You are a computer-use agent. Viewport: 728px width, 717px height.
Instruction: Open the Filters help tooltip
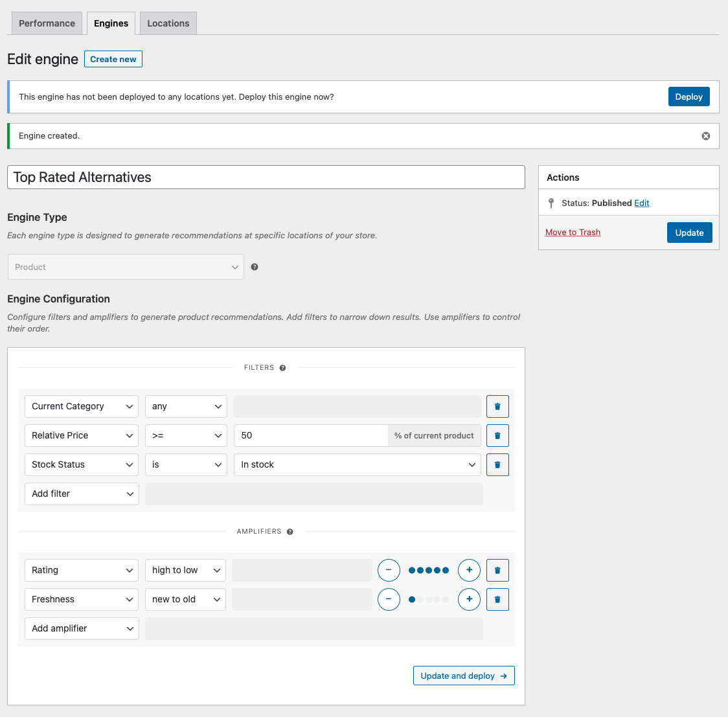point(282,367)
